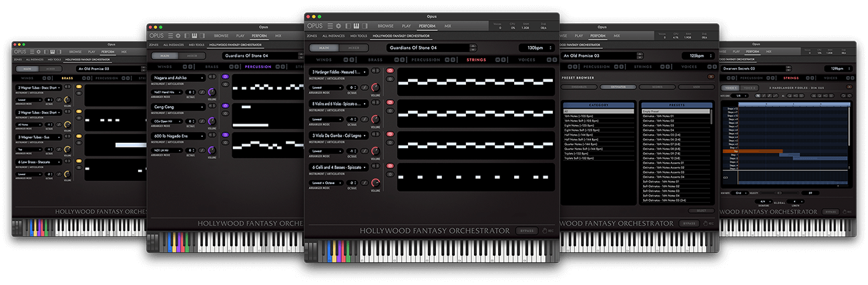Select PERCUSSION tab in the Guardians Of Stone back window
Screen dimensions: 868x285
coord(258,67)
